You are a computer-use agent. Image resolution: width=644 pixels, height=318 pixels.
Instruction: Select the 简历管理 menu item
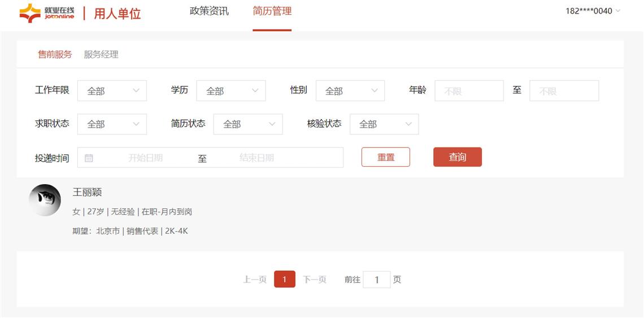[x=272, y=11]
